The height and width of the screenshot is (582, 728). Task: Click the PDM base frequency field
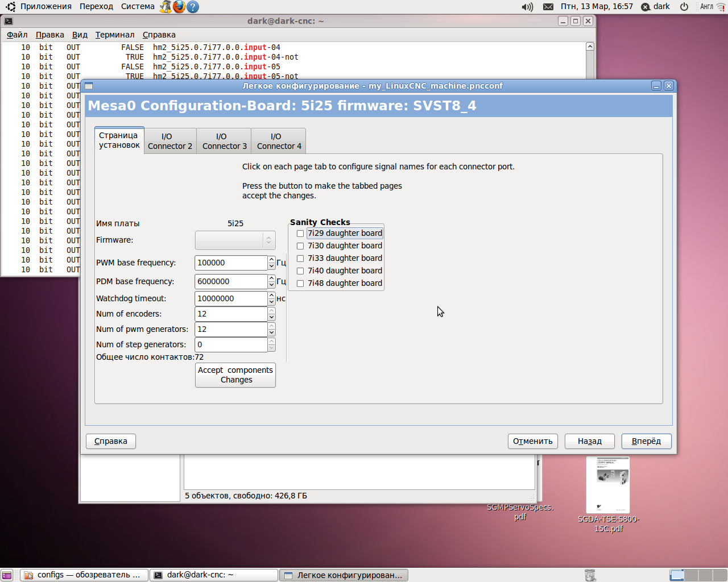click(x=231, y=281)
